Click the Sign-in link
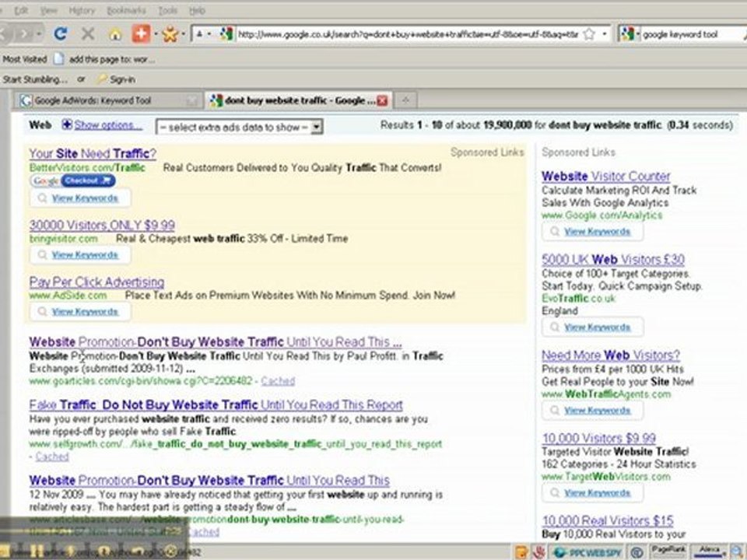The image size is (747, 560). 122,79
